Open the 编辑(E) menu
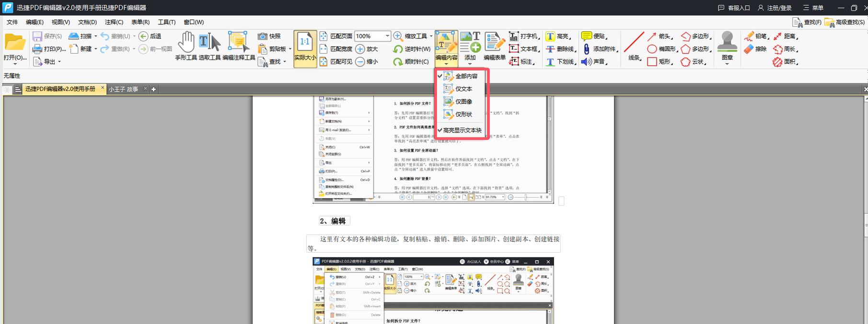Screen dimensions: 868x324 [35, 22]
